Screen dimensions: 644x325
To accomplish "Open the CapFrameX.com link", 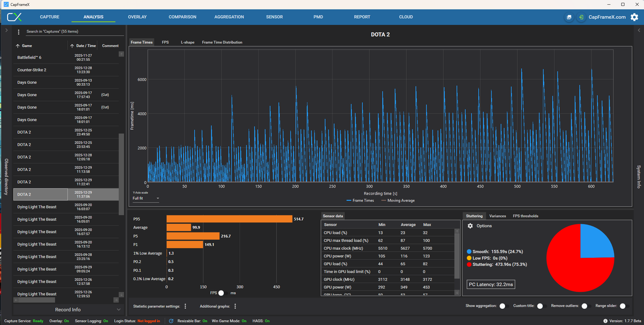I will point(607,17).
